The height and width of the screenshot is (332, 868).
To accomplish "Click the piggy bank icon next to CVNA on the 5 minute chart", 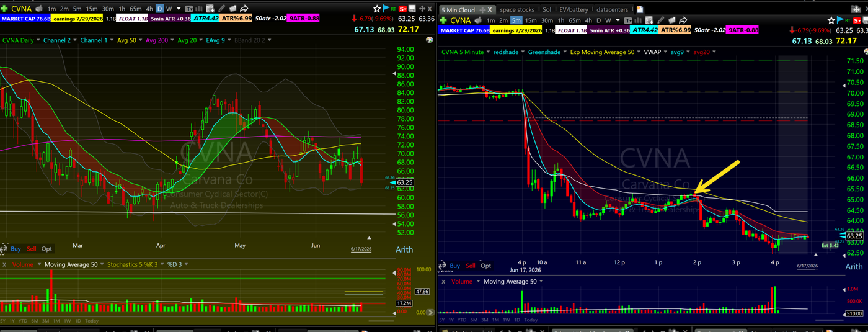I will 478,20.
